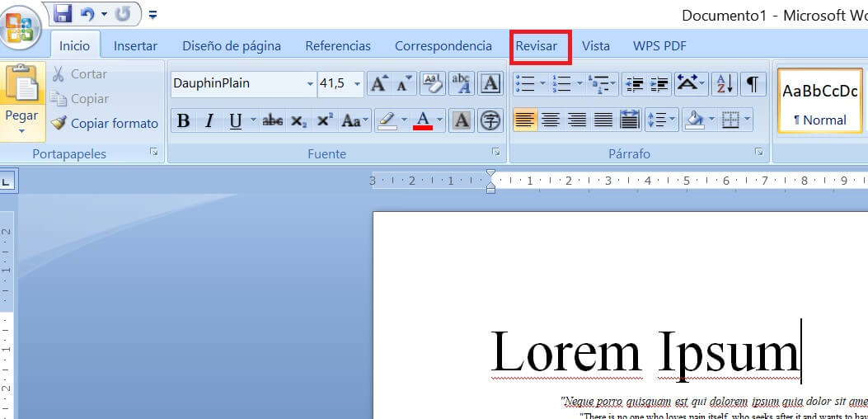The height and width of the screenshot is (419, 868).
Task: Click Copiar to copy selection
Action: tap(80, 99)
